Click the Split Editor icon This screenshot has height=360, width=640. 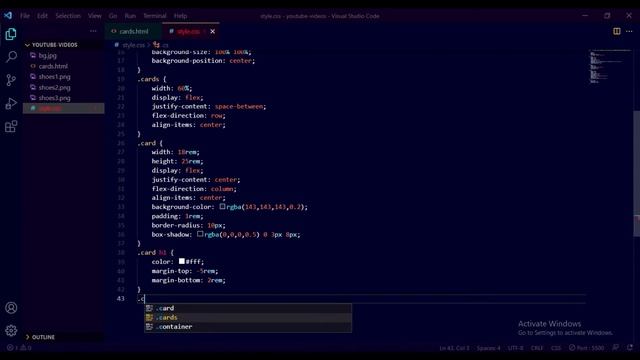pos(616,31)
